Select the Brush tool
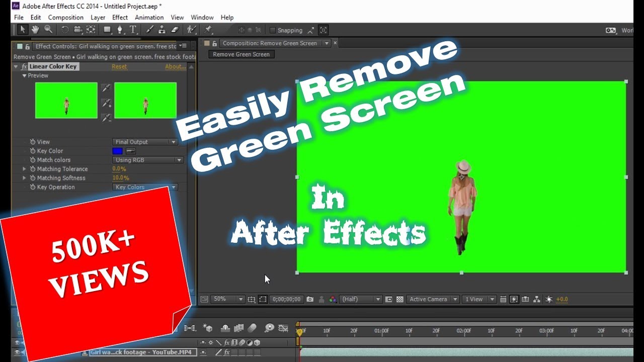Screen dimensions: 644x362 150,30
